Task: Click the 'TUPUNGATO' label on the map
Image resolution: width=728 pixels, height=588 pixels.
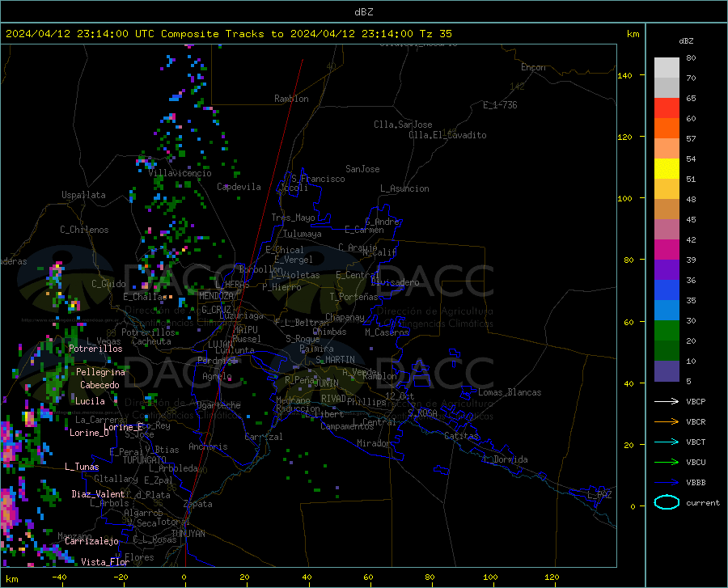Action: point(145,460)
